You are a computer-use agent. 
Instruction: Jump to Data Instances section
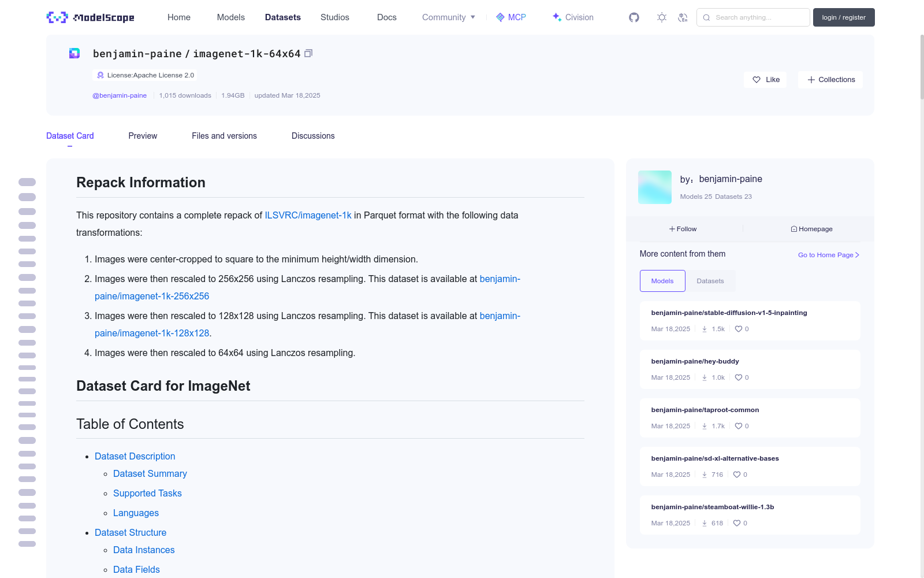[x=144, y=550]
